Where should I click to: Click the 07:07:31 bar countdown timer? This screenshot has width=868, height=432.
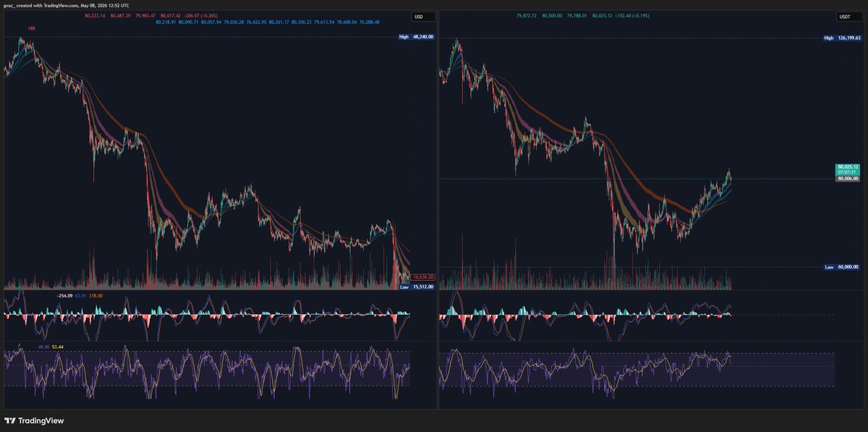(x=847, y=173)
